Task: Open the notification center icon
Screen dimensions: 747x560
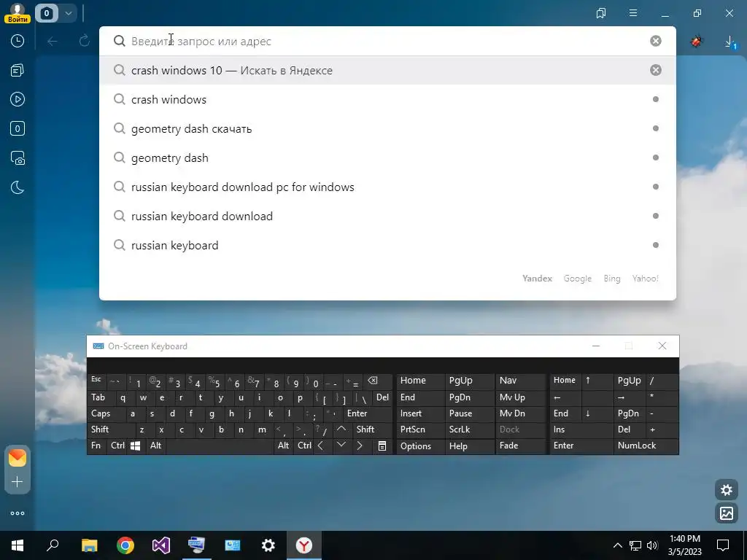Action: click(x=723, y=545)
